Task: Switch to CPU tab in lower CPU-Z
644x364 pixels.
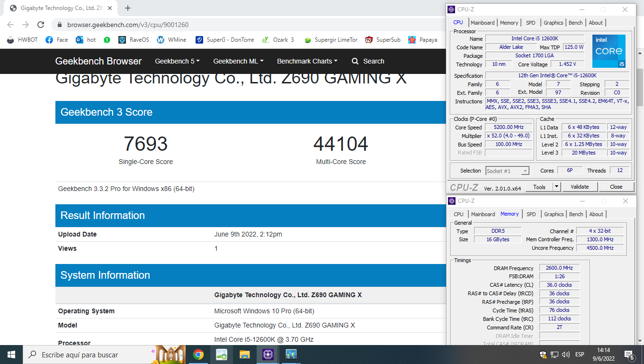Action: coord(458,214)
